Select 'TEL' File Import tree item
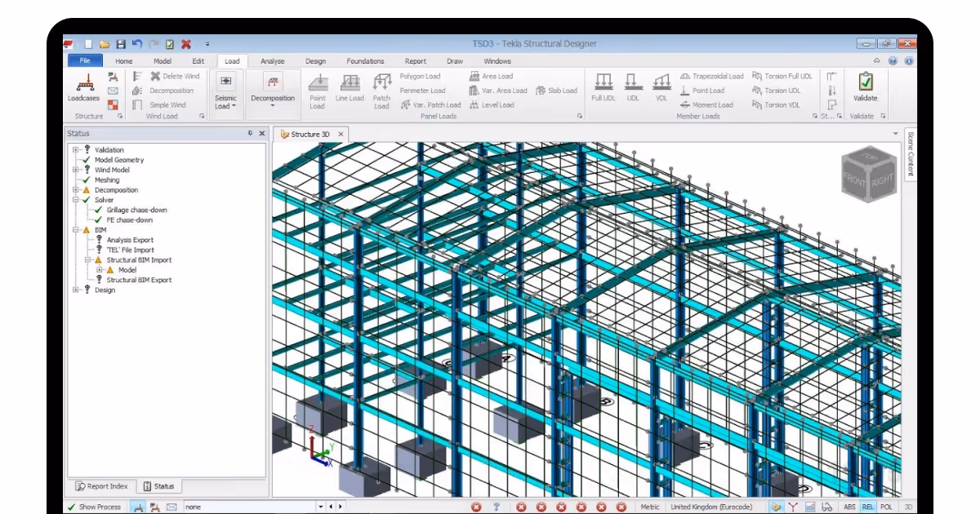 pos(130,250)
